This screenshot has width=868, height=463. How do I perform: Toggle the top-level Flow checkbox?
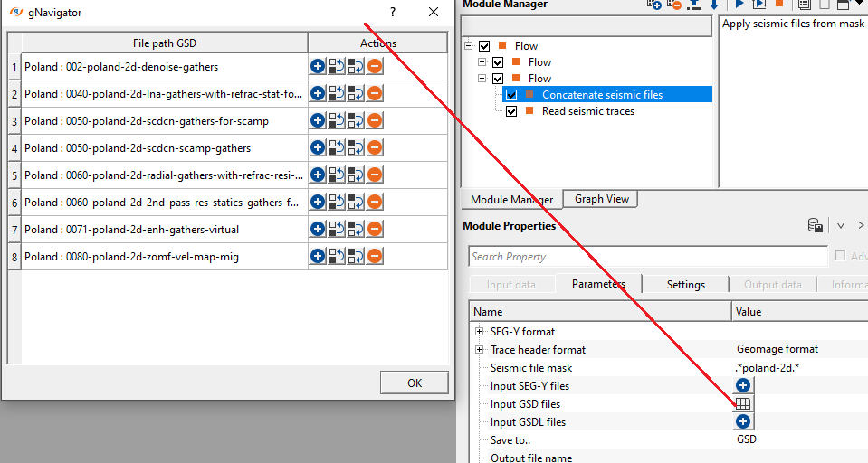484,46
